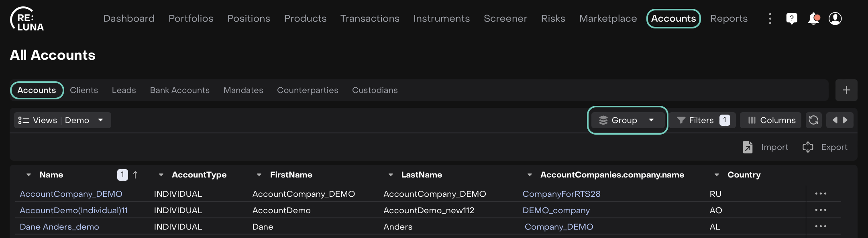Viewport: 868px width, 238px height.
Task: Click the RE:LUNA logo
Action: click(x=27, y=19)
